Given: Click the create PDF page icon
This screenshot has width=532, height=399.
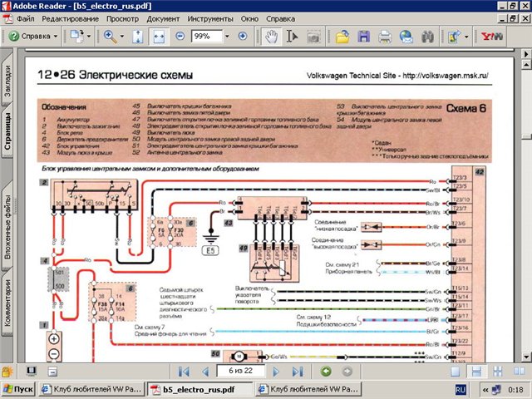Looking at the screenshot, I should [77, 36].
